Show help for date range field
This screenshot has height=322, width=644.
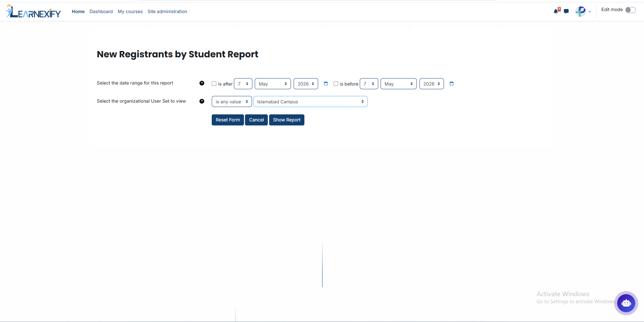click(202, 83)
